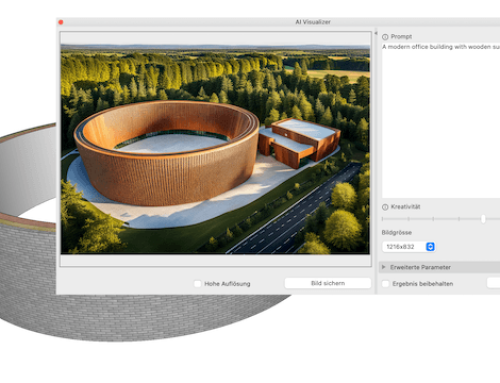500x383 pixels.
Task: Close the AI Visualizer window
Action: [x=61, y=22]
